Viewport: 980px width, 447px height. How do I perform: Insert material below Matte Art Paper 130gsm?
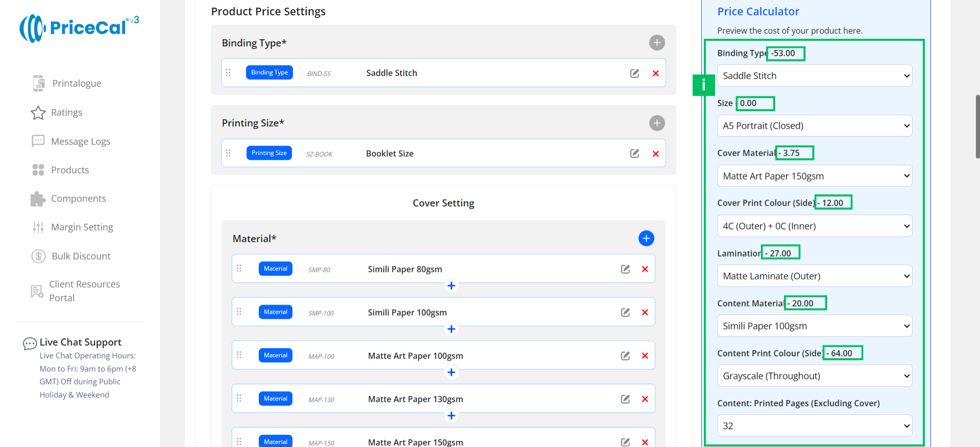click(x=451, y=416)
